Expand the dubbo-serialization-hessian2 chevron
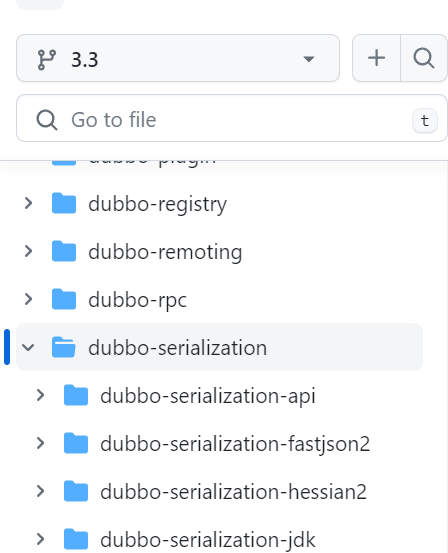The height and width of the screenshot is (553, 448). [41, 491]
